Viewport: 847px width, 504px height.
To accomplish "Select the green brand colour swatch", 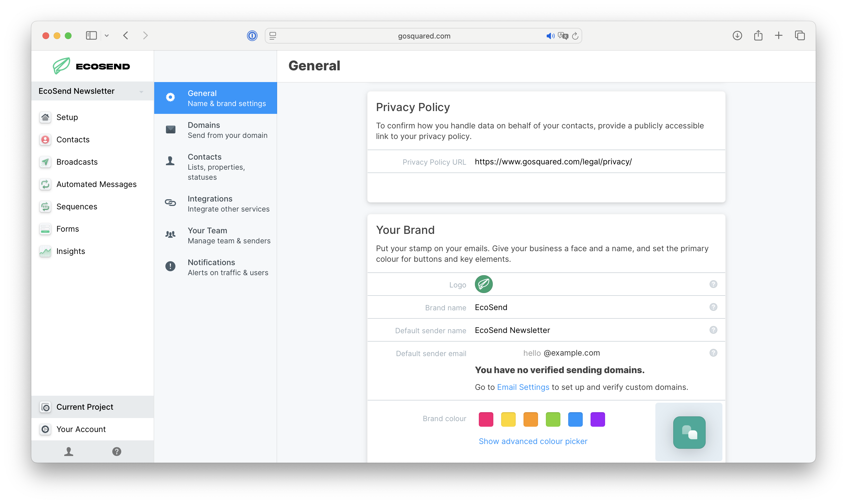I will 553,419.
